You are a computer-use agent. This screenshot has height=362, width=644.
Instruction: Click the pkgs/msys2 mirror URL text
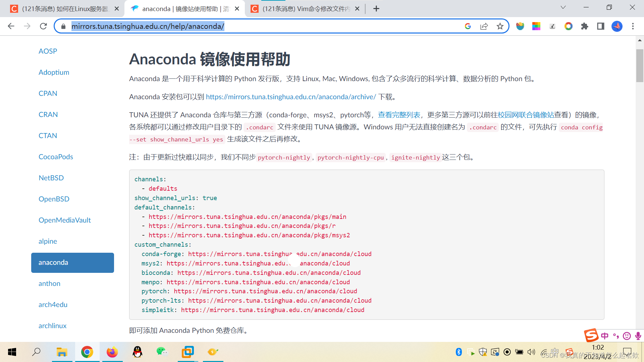tap(249, 235)
